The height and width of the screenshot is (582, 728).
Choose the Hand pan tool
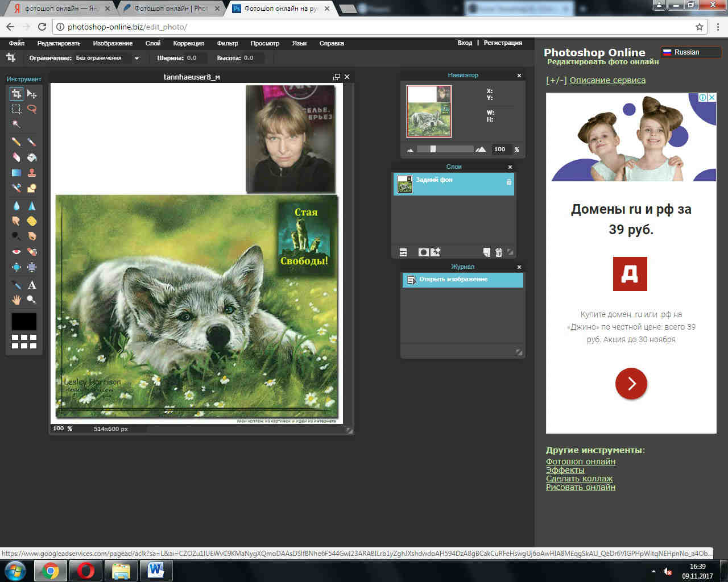tap(16, 300)
